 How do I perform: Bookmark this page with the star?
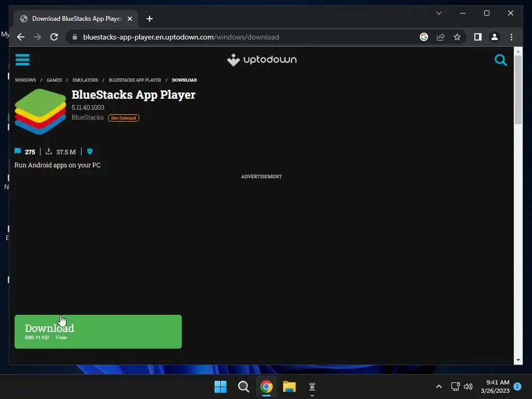coord(457,37)
